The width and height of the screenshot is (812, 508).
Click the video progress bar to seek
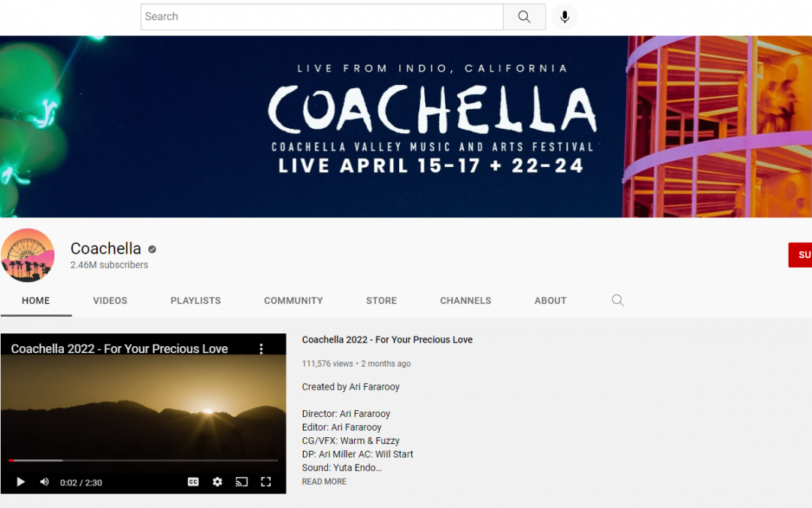pos(143,461)
